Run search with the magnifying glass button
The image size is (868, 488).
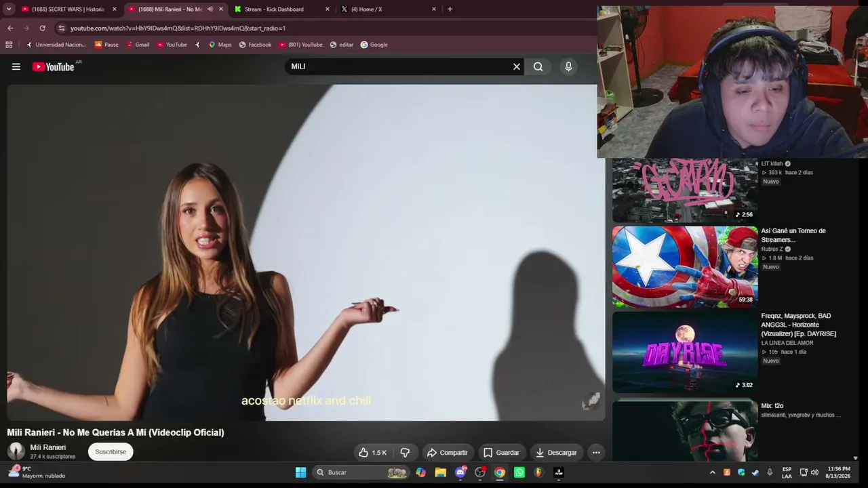pos(538,66)
